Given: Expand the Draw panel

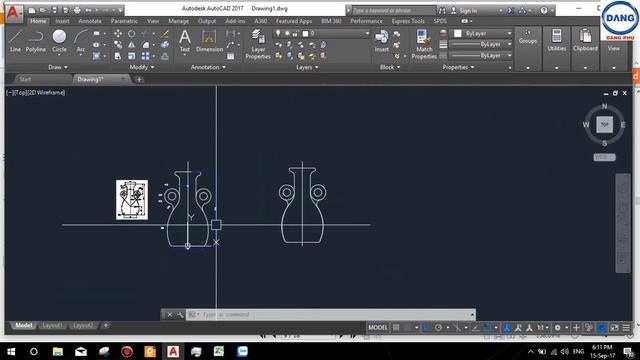Looking at the screenshot, I should pyautogui.click(x=58, y=67).
